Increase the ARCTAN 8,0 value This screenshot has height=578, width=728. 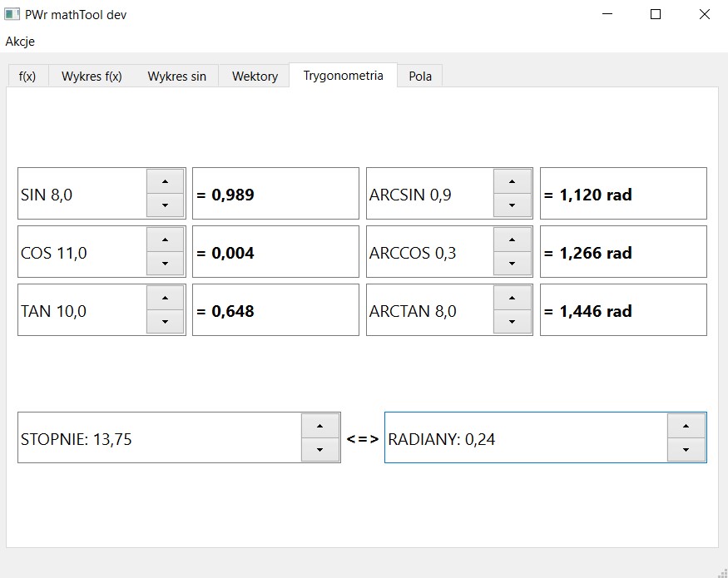tap(513, 298)
